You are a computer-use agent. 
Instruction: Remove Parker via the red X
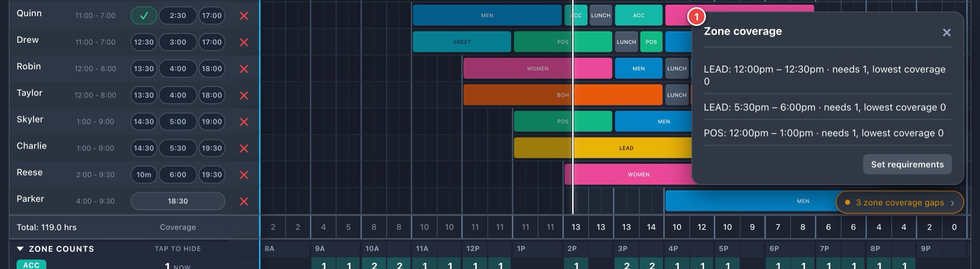point(244,201)
